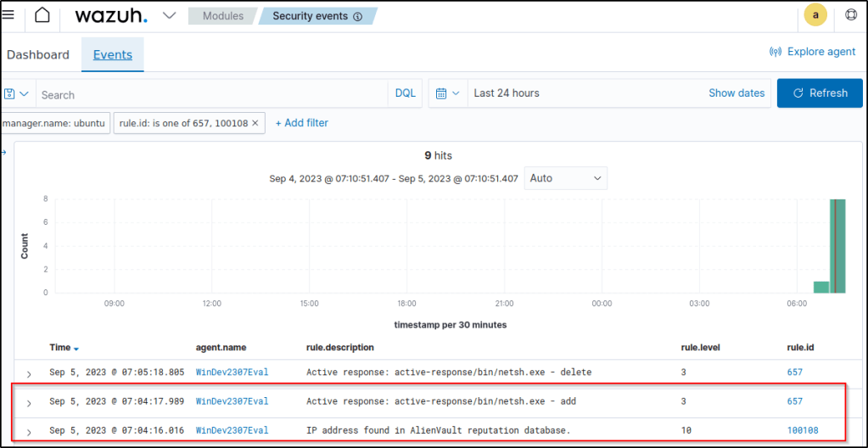Screen dimensions: 868x448
Task: Click the Home icon in header
Action: click(x=42, y=16)
